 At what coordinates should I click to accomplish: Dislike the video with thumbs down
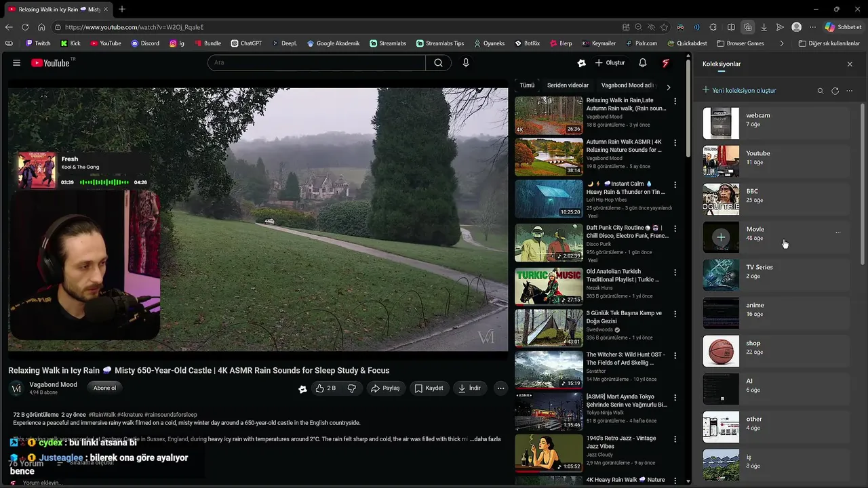(351, 388)
